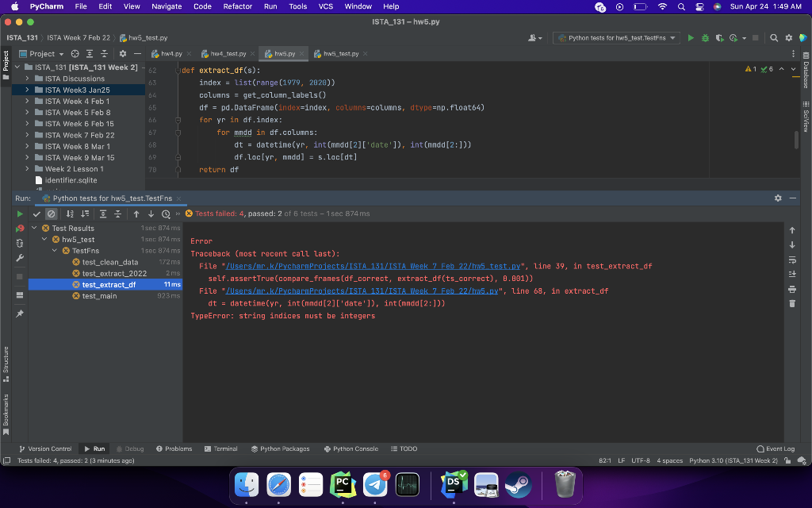Collapse the hw5_test node in test tree
Viewport: 812px width, 508px height.
pos(44,240)
